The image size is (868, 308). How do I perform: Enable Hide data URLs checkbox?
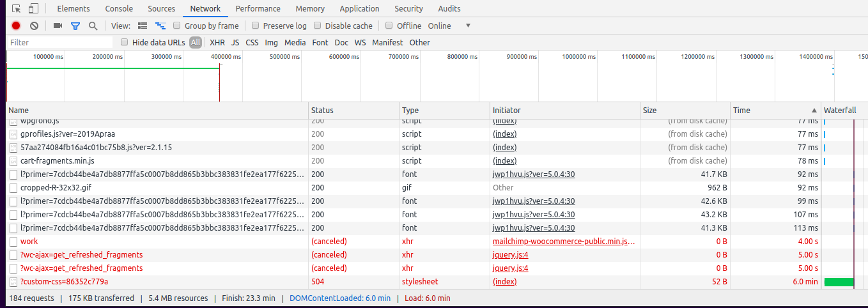click(x=125, y=42)
